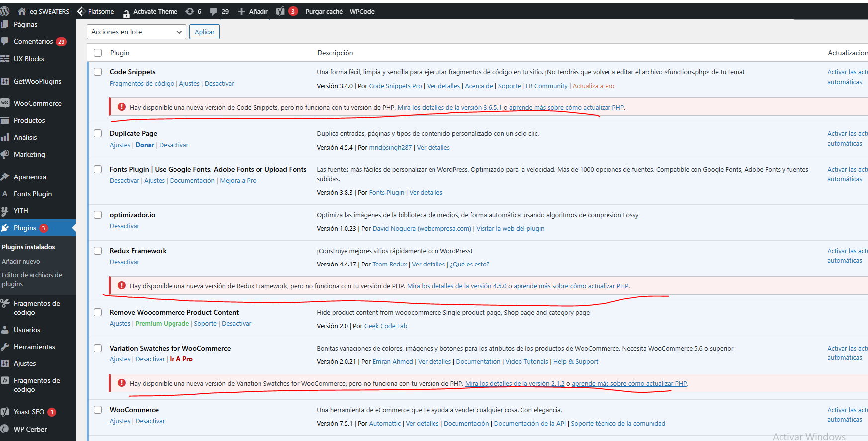Click ¿Qué es esto? for Redux Framework
The height and width of the screenshot is (441, 868).
coord(469,265)
